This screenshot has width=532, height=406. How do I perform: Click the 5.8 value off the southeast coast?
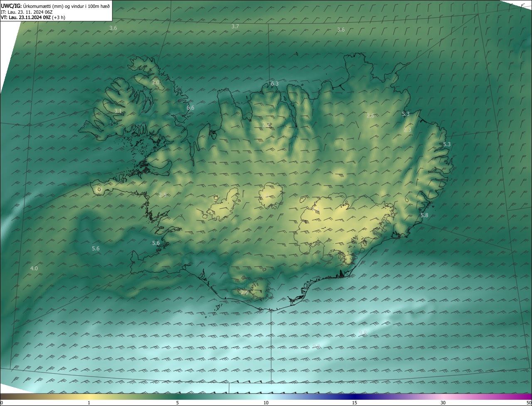pos(424,215)
